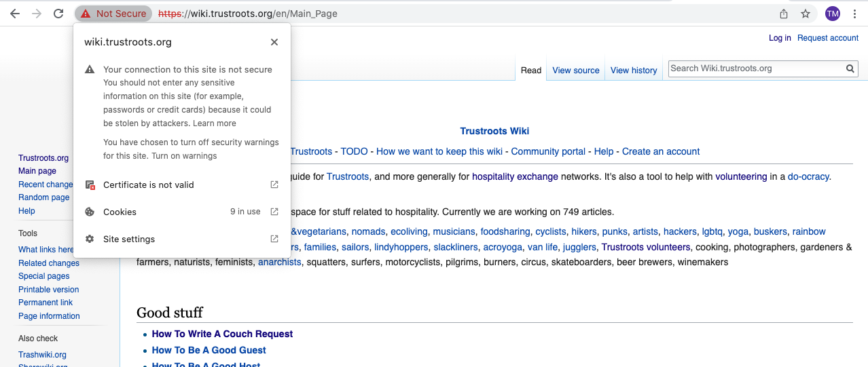Go back with the browser back arrow
The height and width of the screenshot is (367, 868).
click(14, 14)
